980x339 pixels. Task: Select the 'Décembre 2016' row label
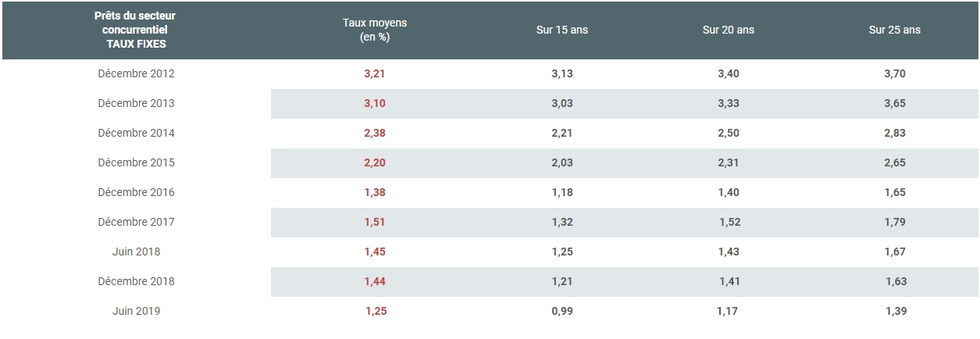point(137,192)
